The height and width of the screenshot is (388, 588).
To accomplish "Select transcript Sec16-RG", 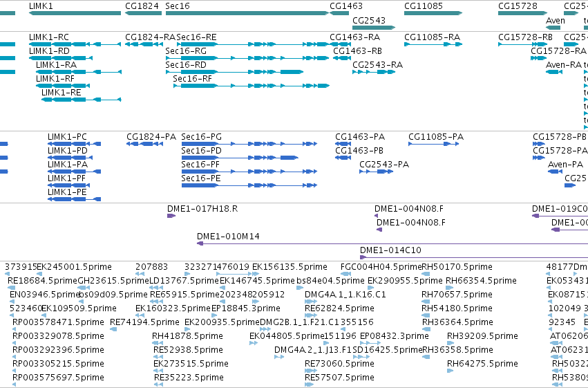I will pos(186,51).
